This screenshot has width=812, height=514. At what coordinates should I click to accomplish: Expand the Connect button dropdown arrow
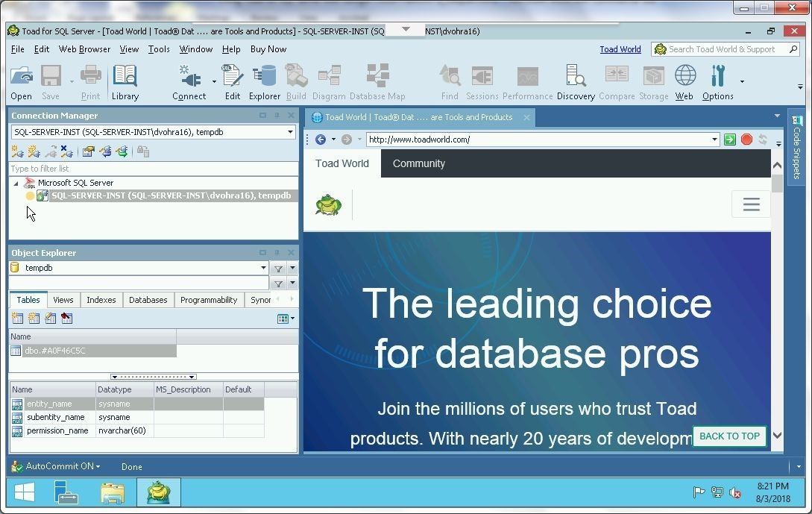point(214,81)
